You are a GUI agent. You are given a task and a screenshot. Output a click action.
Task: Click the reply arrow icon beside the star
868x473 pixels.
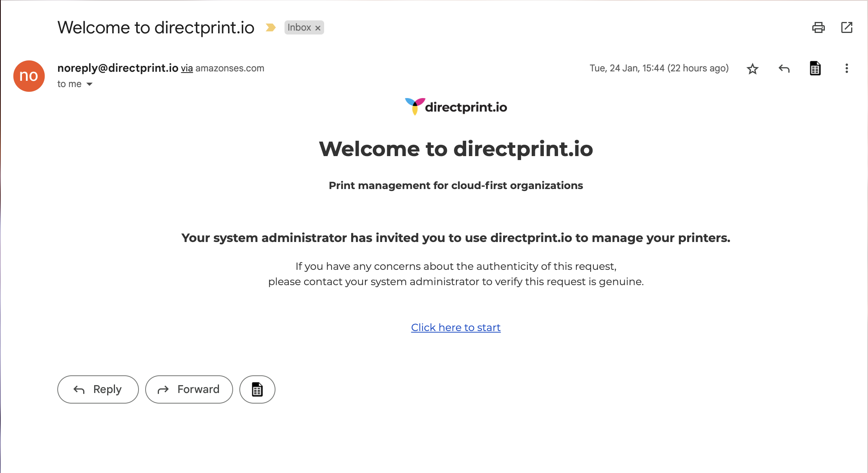coord(784,69)
